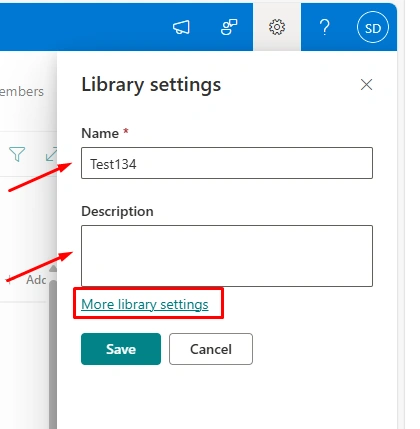Click the Add column option
The image size is (420, 429).
coord(36,280)
